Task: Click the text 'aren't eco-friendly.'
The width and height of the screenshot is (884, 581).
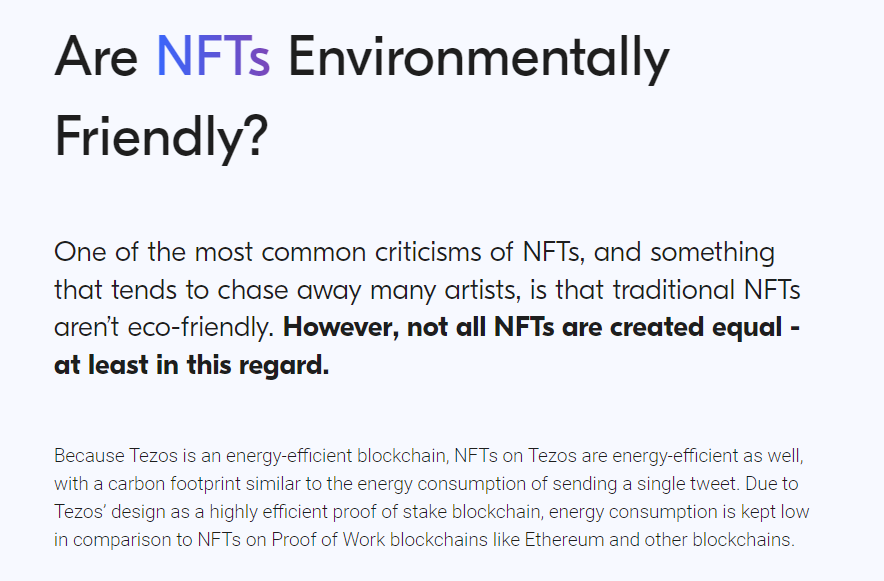Action: pos(164,327)
